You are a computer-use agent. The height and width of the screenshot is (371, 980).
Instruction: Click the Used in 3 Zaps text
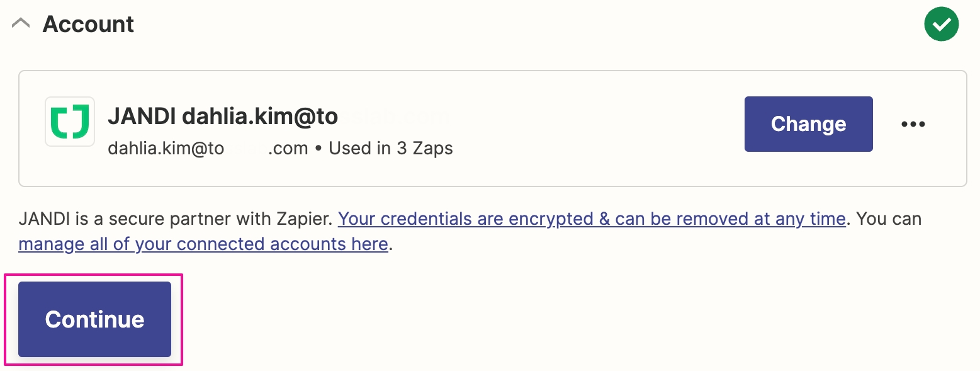pos(391,149)
